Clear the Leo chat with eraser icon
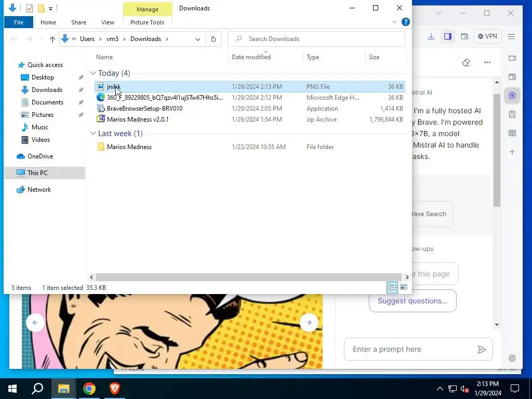 [466, 62]
